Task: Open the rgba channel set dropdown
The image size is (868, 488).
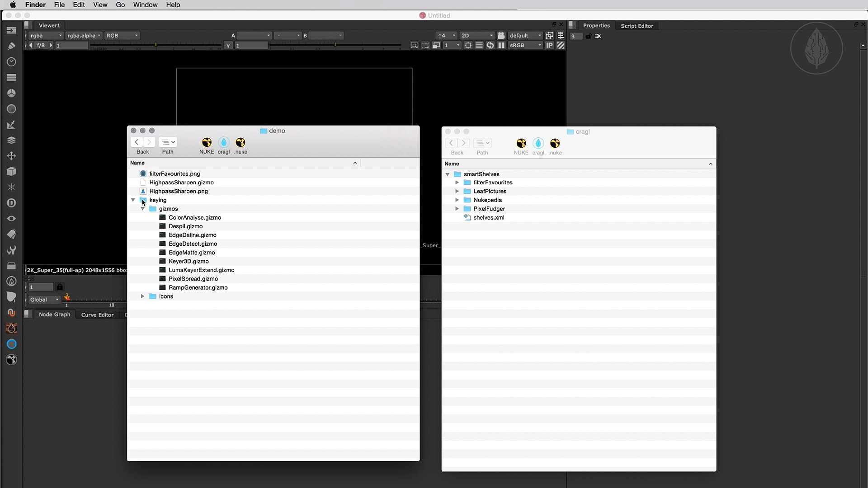Action: pos(46,35)
